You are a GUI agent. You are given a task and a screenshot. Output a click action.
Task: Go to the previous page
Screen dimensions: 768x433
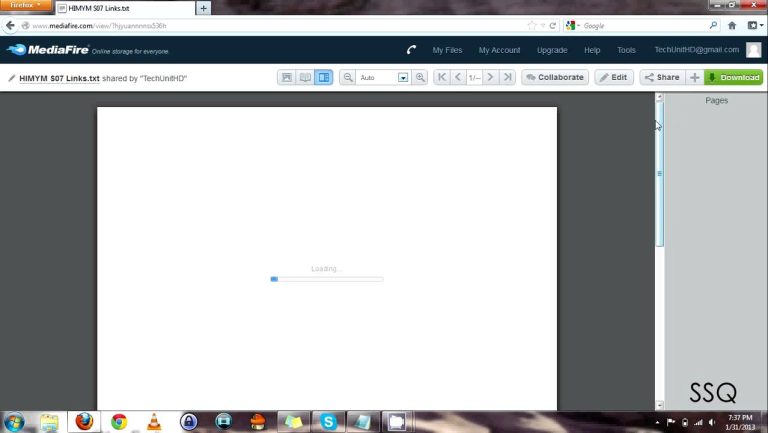coord(458,77)
